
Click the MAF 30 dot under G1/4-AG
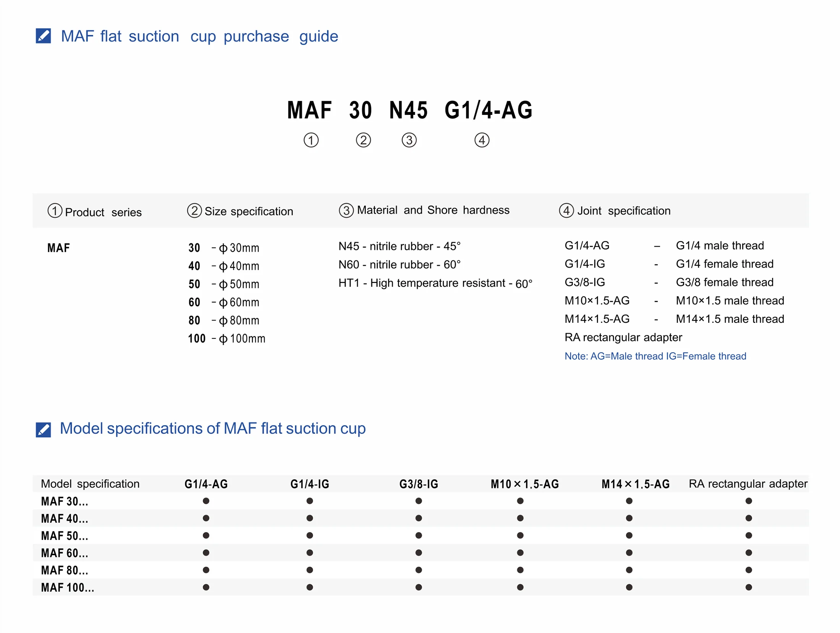pyautogui.click(x=206, y=501)
